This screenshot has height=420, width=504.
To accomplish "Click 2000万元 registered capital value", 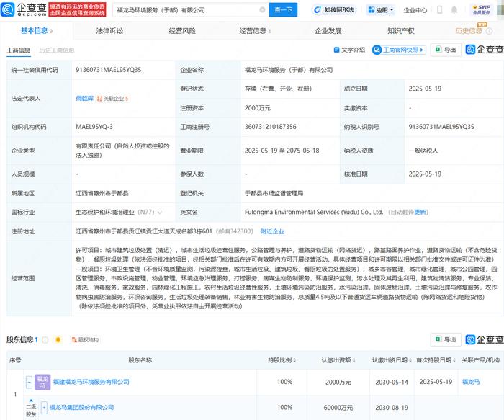I will tap(258, 108).
